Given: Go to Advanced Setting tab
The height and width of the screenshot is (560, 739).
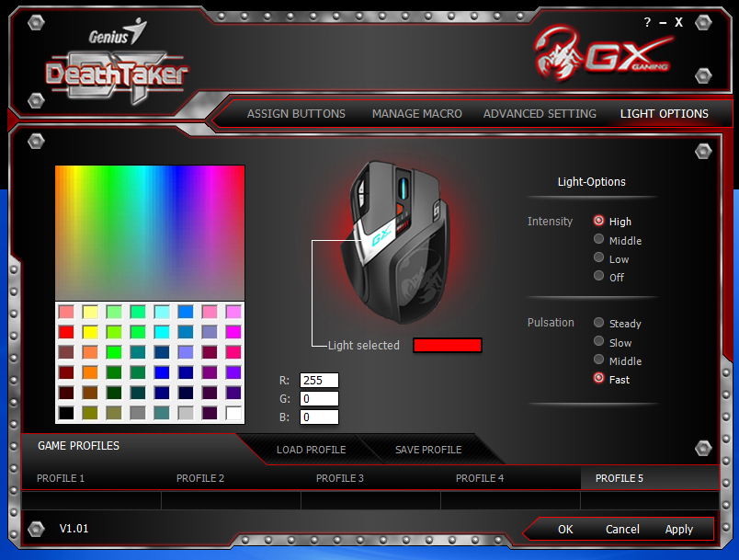Looking at the screenshot, I should 540,114.
